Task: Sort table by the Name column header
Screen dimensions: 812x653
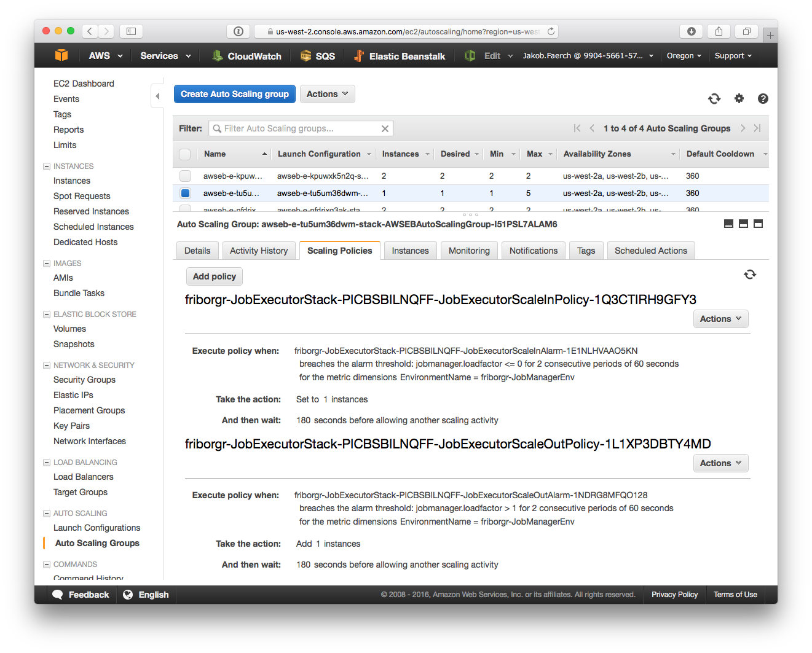Action: pos(235,154)
